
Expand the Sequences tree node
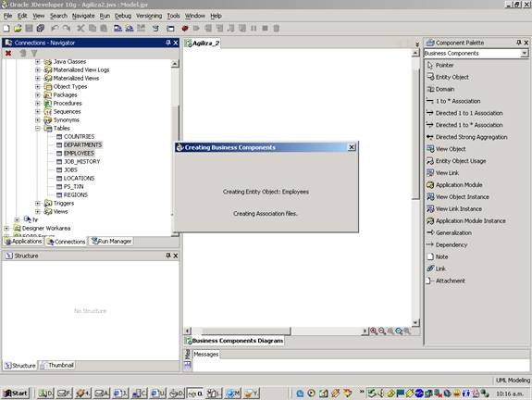click(38, 112)
